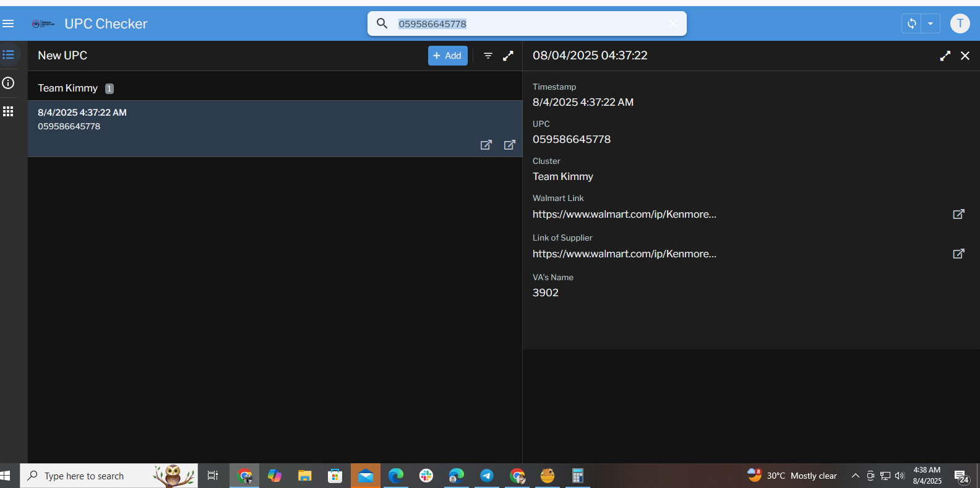Expand the detail panel to fullscreen
The height and width of the screenshot is (488, 980).
point(945,56)
